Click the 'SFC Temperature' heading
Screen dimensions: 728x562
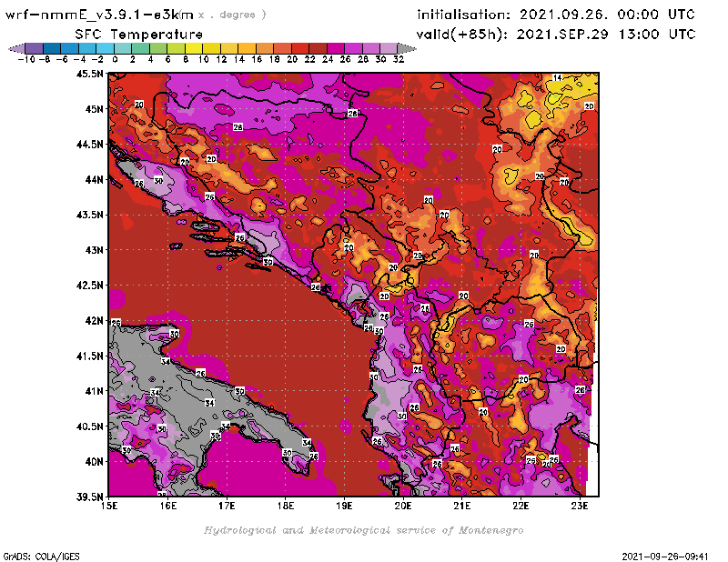pyautogui.click(x=139, y=35)
